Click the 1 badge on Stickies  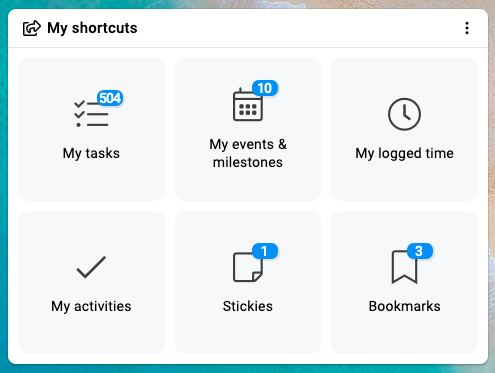[x=265, y=251]
